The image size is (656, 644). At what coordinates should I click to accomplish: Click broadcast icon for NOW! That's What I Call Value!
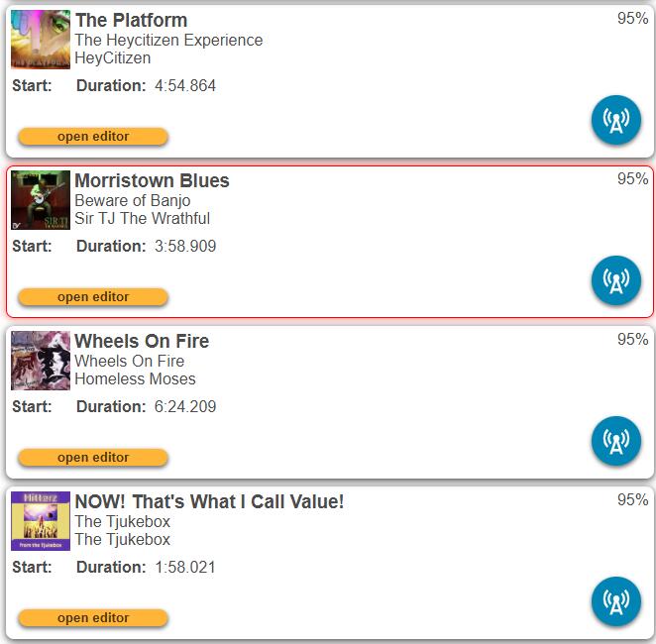click(x=615, y=601)
